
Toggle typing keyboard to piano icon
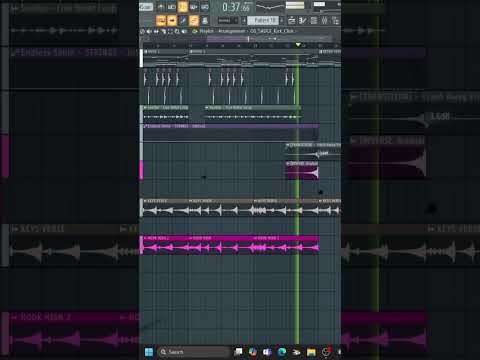point(161,21)
